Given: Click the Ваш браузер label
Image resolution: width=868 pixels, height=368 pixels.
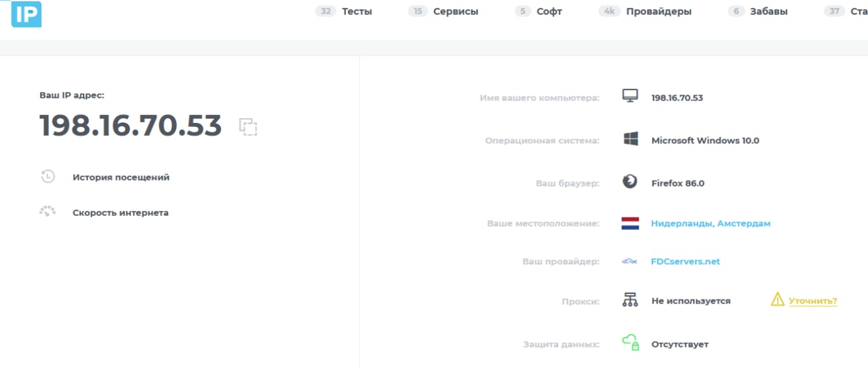Looking at the screenshot, I should (x=568, y=183).
